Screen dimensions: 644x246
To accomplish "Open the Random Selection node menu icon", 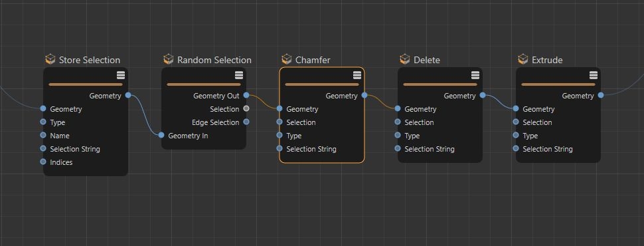I will coord(239,75).
